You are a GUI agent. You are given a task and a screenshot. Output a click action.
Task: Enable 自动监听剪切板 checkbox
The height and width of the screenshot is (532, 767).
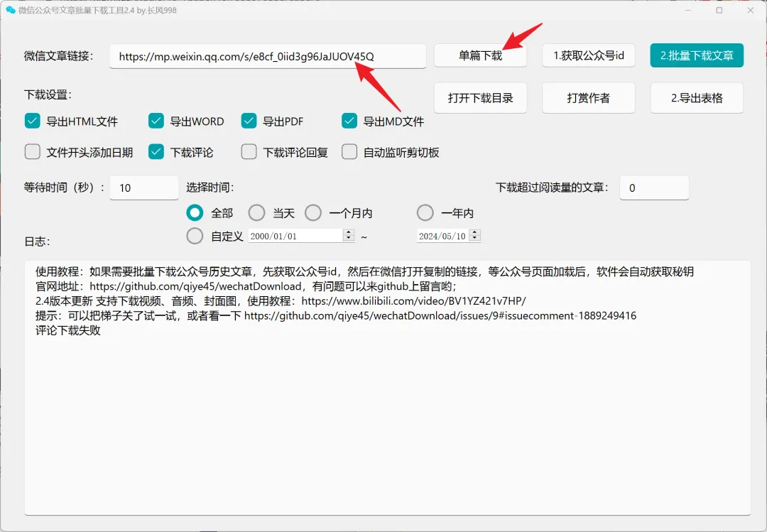coord(349,152)
